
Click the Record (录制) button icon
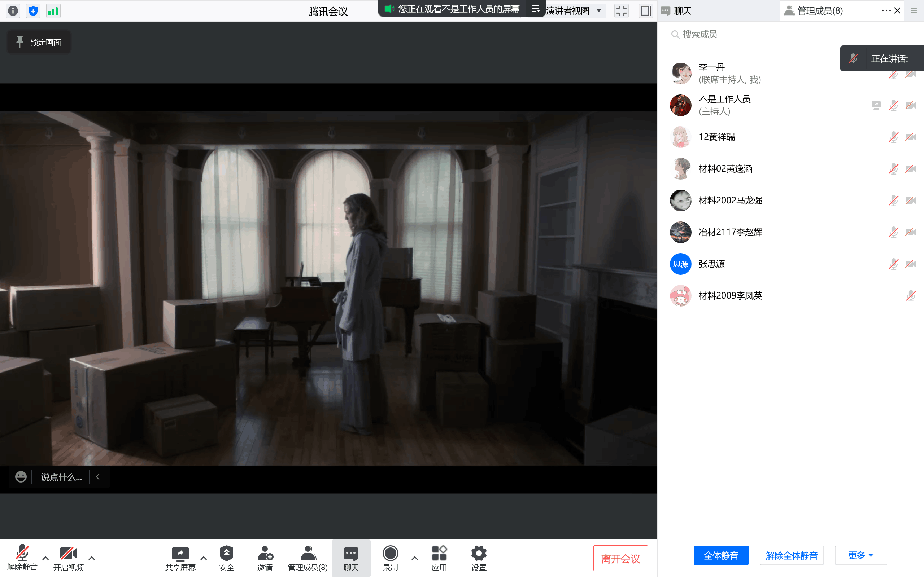[x=390, y=553]
